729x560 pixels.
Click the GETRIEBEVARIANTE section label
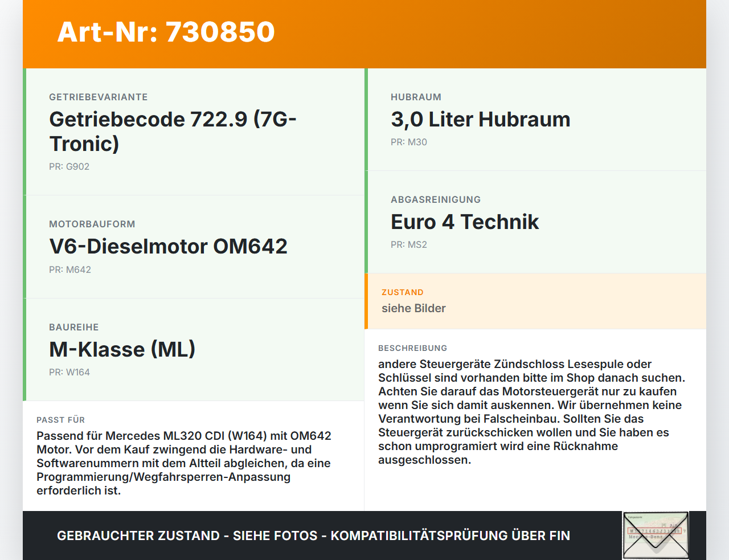coord(99,97)
